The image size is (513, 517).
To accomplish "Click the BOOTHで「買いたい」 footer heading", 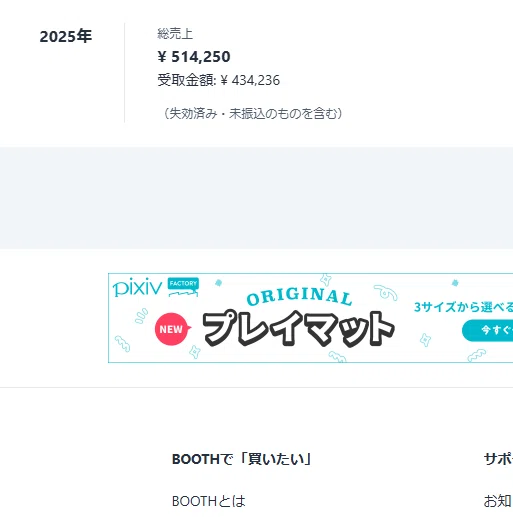I will pos(242,459).
